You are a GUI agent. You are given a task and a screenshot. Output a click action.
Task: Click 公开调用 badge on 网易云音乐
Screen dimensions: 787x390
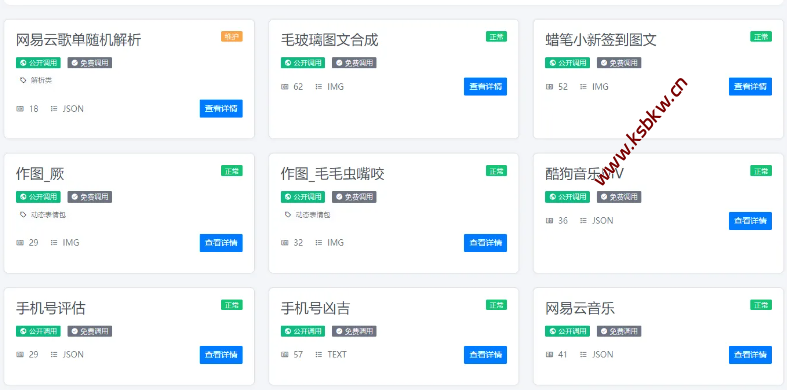(568, 331)
